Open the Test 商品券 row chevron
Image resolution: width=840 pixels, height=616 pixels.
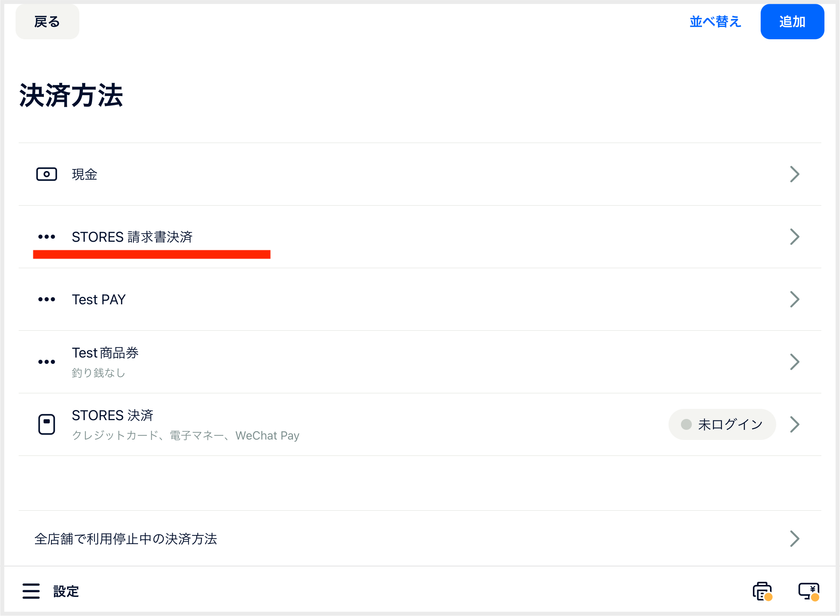[794, 362]
